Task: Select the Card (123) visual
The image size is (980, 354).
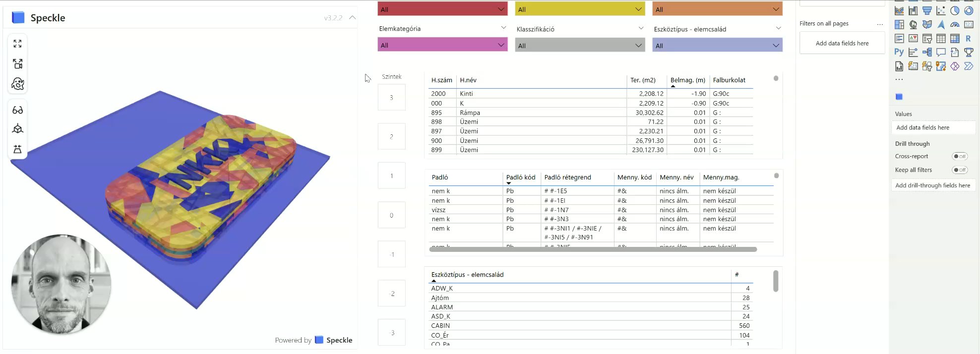Action: (969, 24)
